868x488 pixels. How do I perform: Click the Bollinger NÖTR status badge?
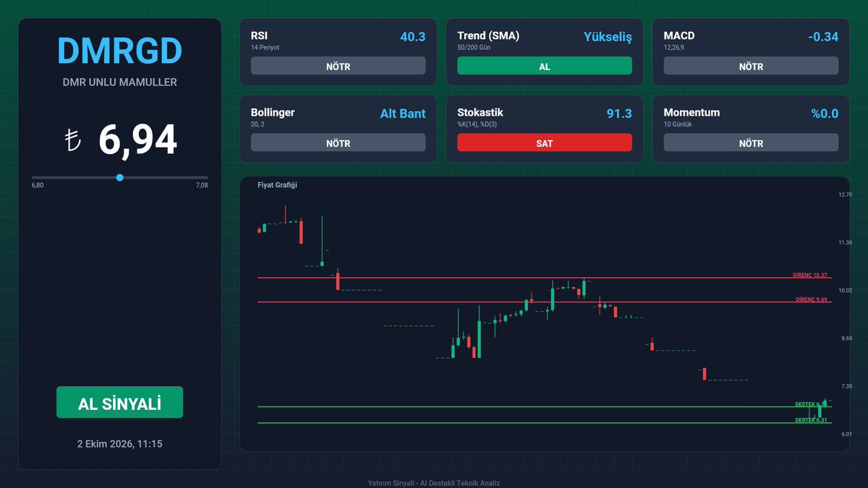click(338, 143)
